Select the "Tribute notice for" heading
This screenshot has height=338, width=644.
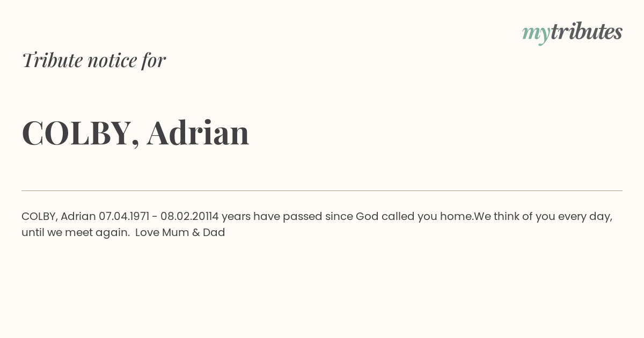click(94, 60)
